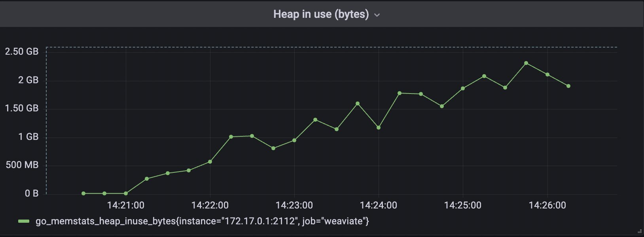Click the 14:21:00 x-axis time label

126,205
